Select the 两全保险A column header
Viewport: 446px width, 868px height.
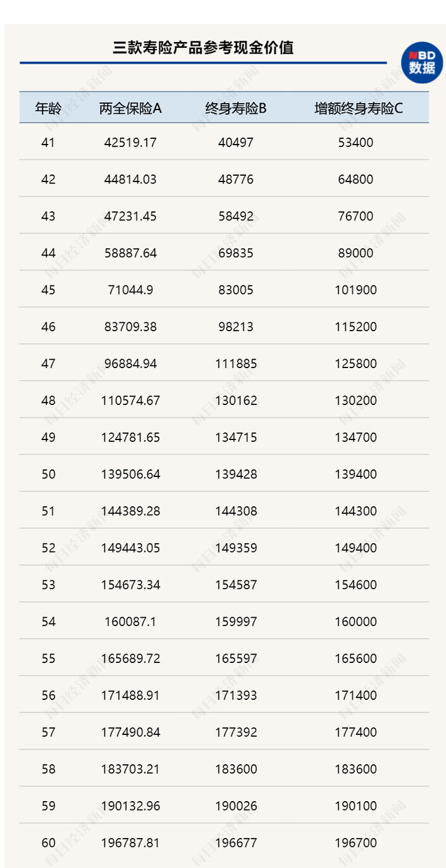pos(131,108)
